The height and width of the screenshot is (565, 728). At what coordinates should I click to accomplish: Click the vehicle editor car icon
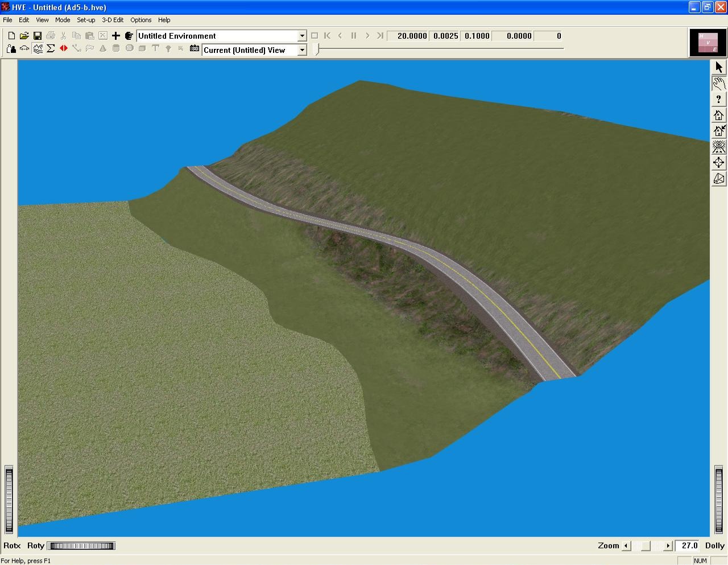coord(24,49)
